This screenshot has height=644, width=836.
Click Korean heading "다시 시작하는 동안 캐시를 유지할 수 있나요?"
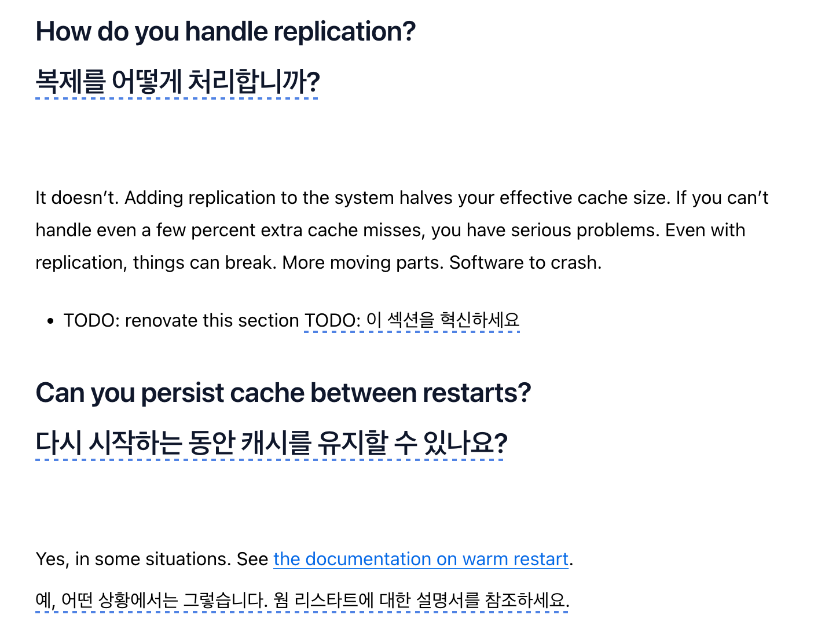tap(271, 444)
